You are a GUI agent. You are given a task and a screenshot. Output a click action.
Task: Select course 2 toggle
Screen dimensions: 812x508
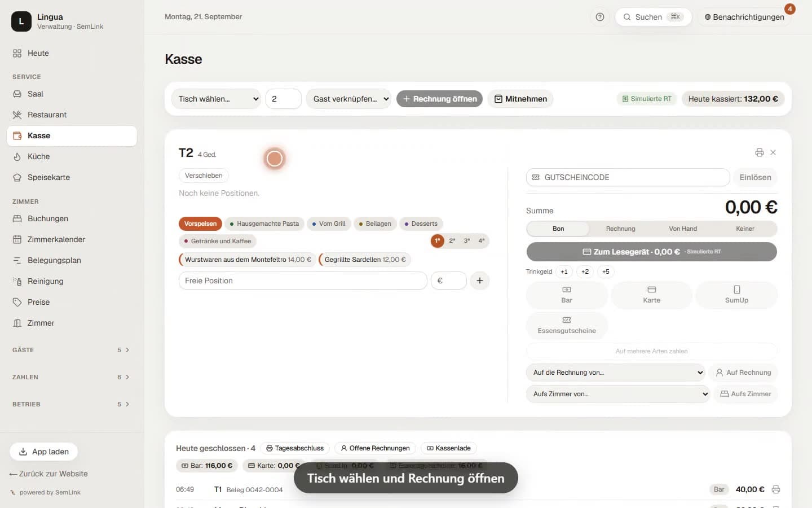point(452,241)
